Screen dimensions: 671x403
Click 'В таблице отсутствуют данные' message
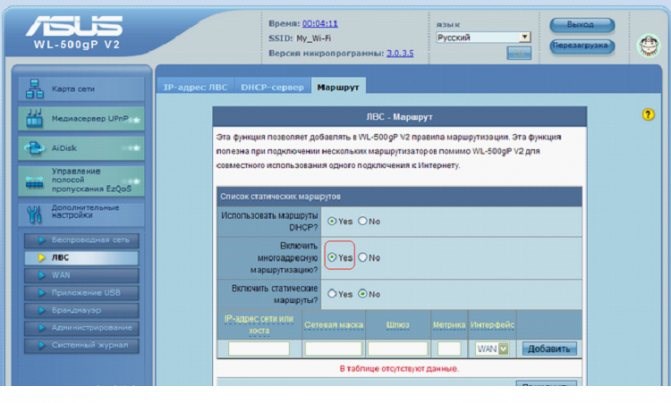399,368
